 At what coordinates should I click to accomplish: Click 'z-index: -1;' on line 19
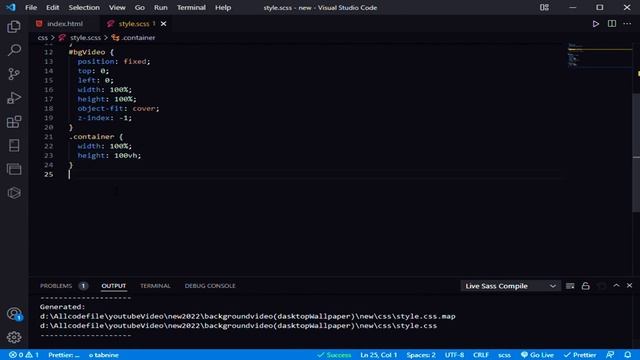tap(104, 118)
